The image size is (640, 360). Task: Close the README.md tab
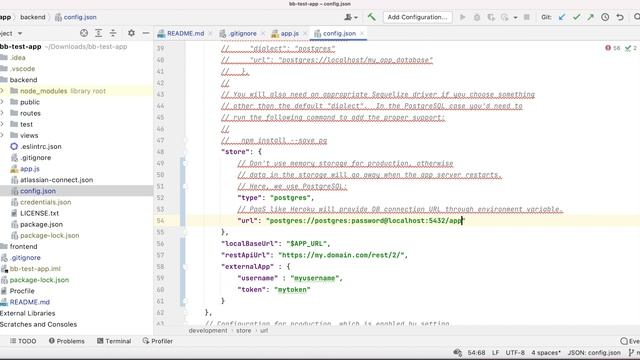point(210,33)
